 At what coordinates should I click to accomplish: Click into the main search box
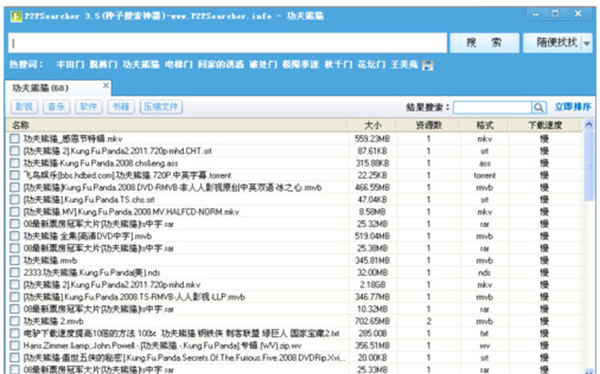coord(227,43)
